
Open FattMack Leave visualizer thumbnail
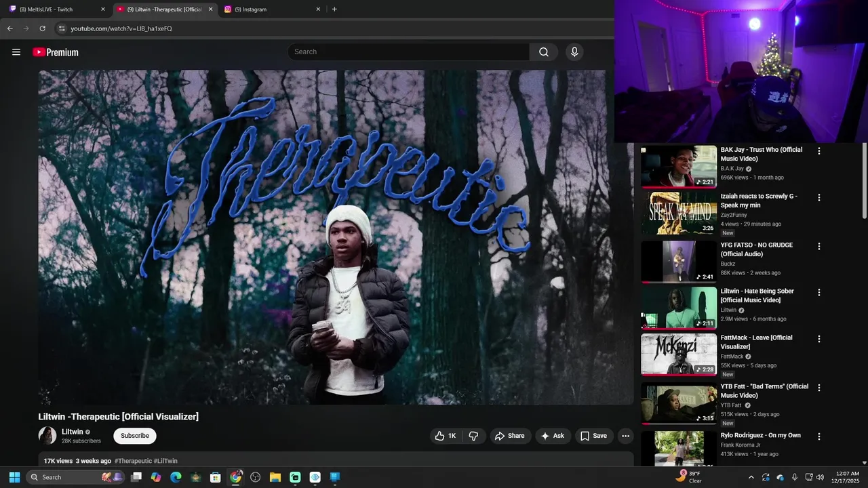tap(679, 354)
